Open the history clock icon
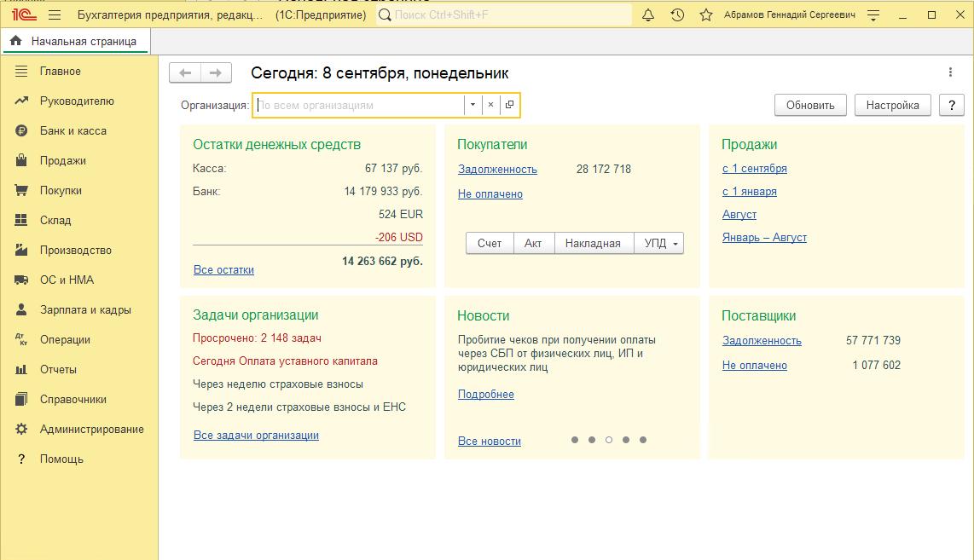This screenshot has width=974, height=560. (x=677, y=15)
